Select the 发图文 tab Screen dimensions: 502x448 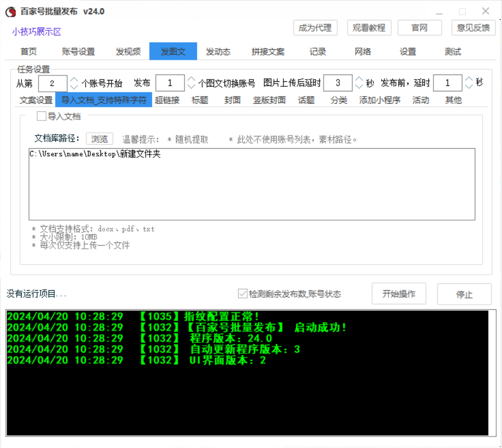pos(173,51)
